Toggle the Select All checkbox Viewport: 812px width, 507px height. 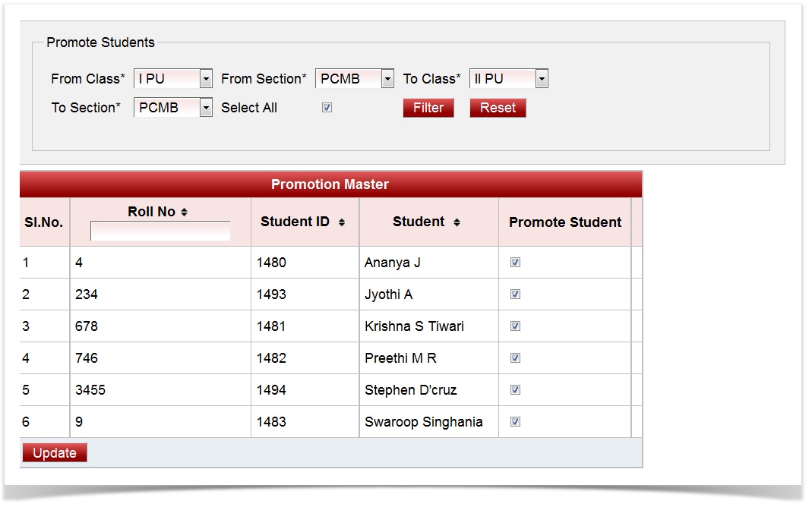tap(327, 108)
